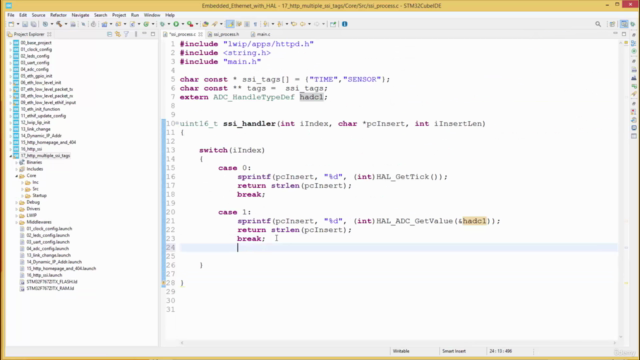Expand the Drivers folder

coord(17,209)
